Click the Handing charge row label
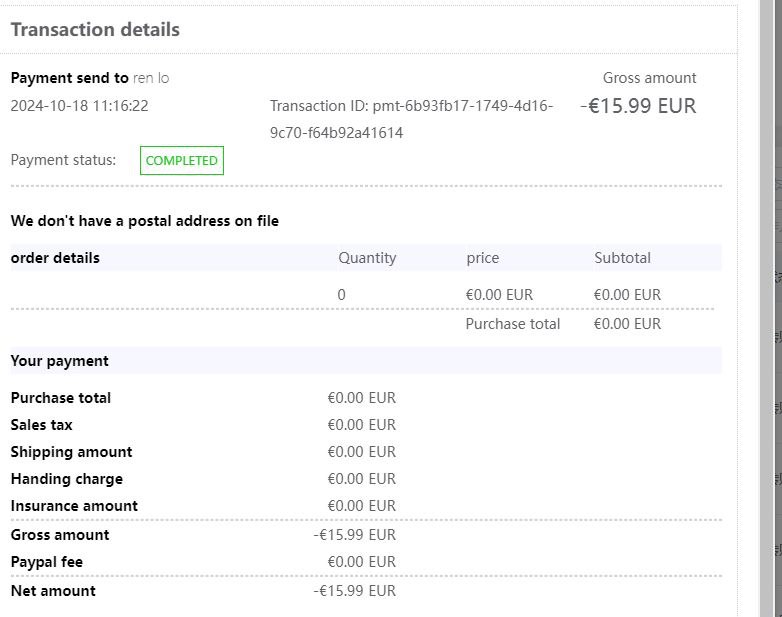This screenshot has width=782, height=617. tap(66, 479)
